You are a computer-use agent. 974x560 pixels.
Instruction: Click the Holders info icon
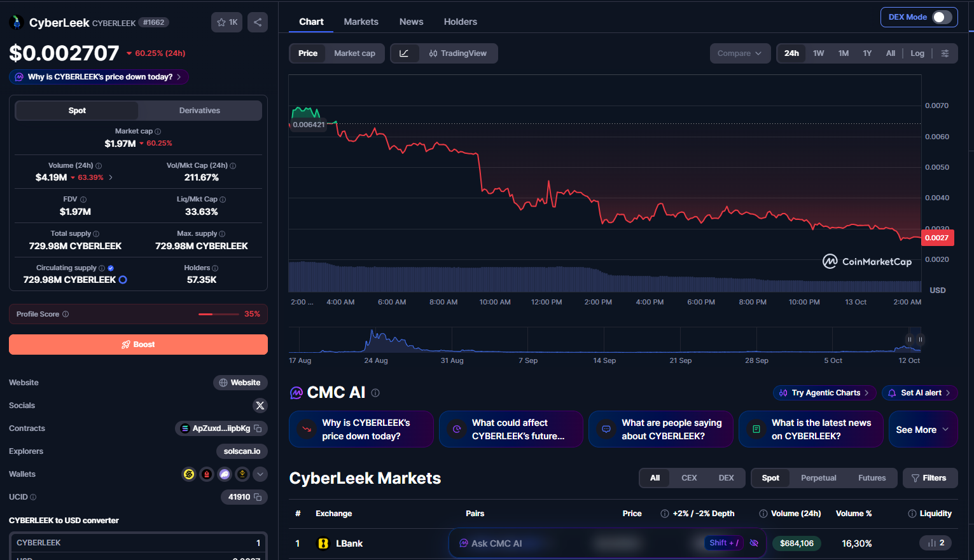pos(215,268)
